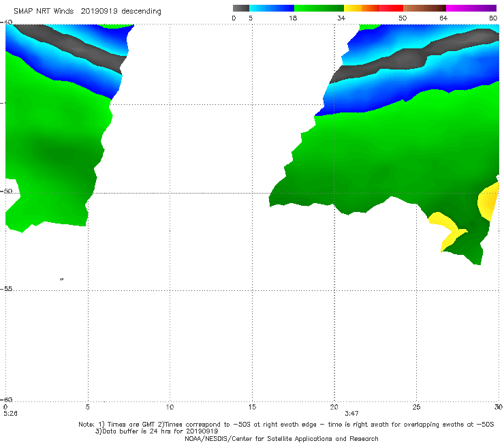
Task: Click the note line starting 'Note: 1) Times are GMT'
Action: click(286, 425)
